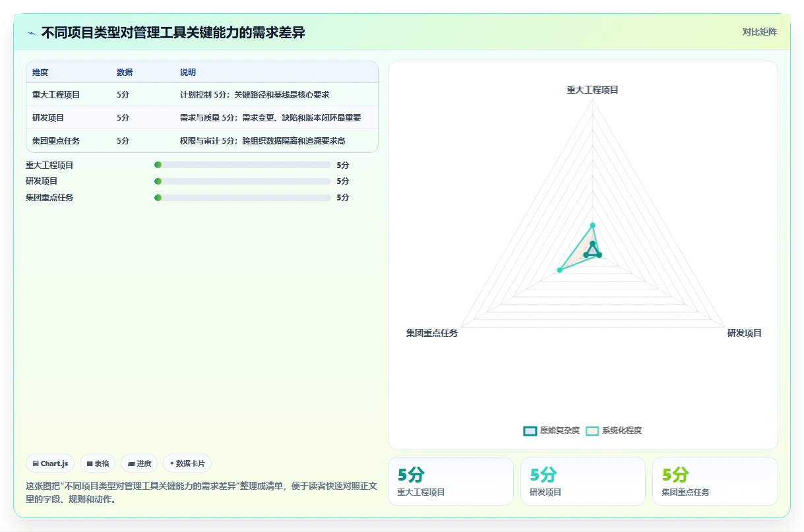This screenshot has width=804, height=532.
Task: Click the 重大工程项目 progress bar
Action: click(242, 165)
